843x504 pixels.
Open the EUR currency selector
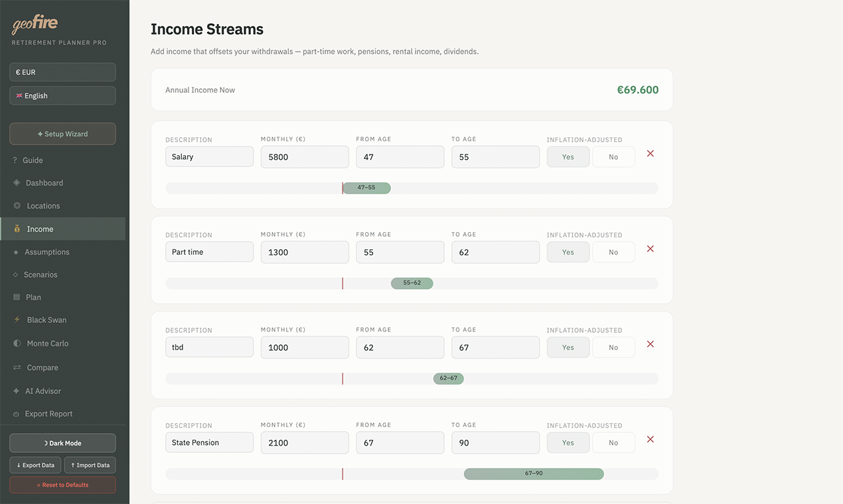pos(62,72)
